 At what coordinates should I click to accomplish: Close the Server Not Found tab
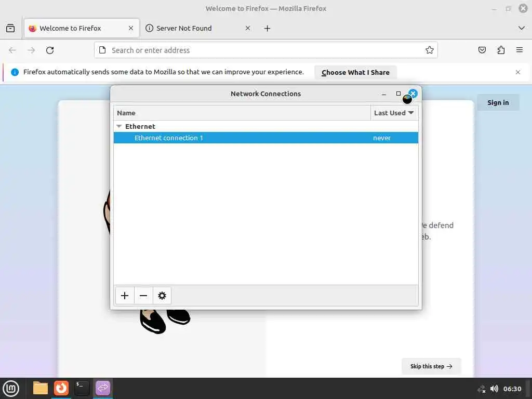248,28
